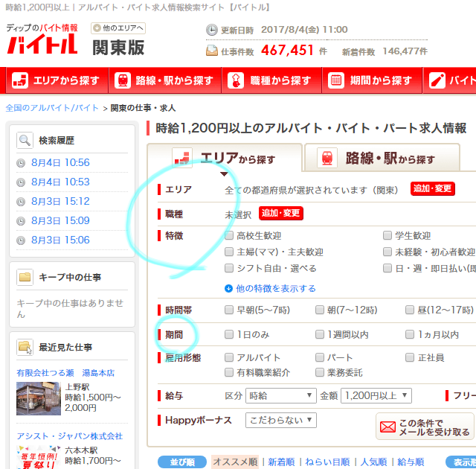Viewport: 476px width, 469px height.
Task: Open search history 8月3日 15:09
Action: pyautogui.click(x=60, y=221)
